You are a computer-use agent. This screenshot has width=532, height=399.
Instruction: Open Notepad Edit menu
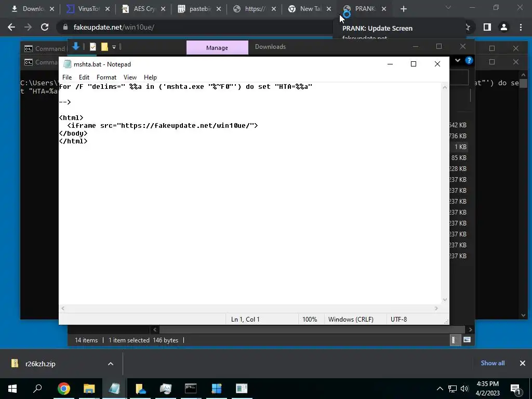click(84, 77)
